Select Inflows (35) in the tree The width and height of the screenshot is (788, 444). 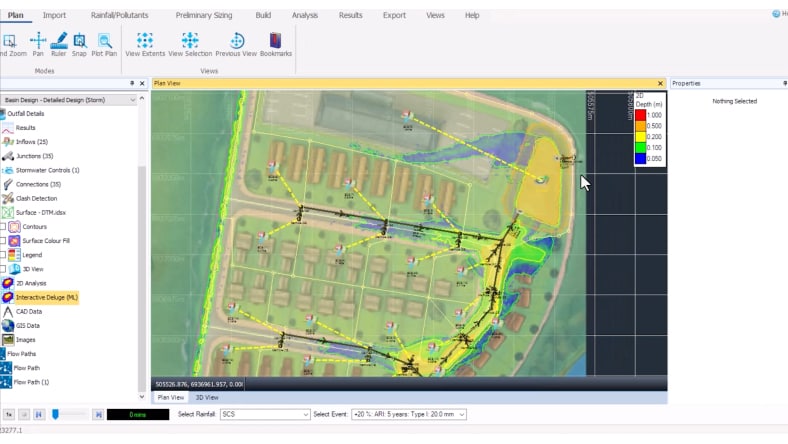point(31,142)
